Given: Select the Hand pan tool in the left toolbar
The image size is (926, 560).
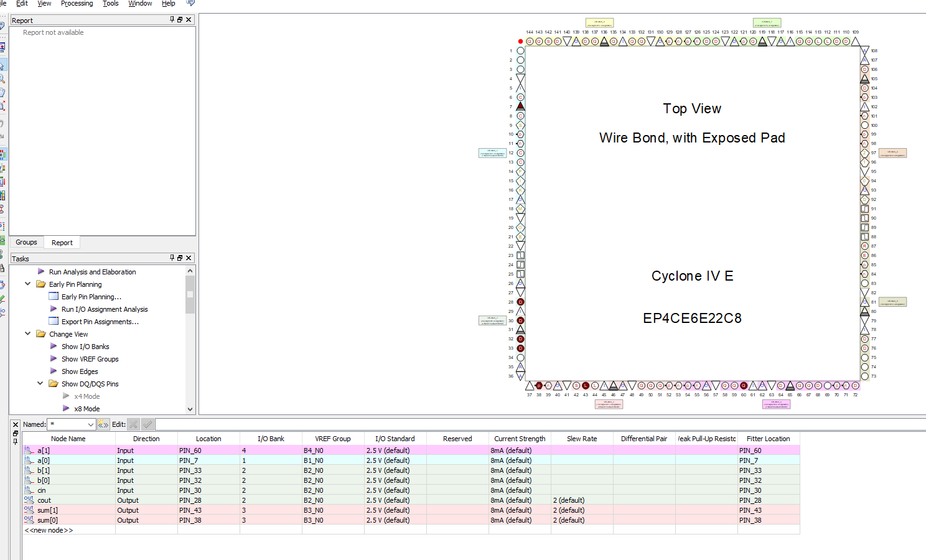Looking at the screenshot, I should click(2, 92).
